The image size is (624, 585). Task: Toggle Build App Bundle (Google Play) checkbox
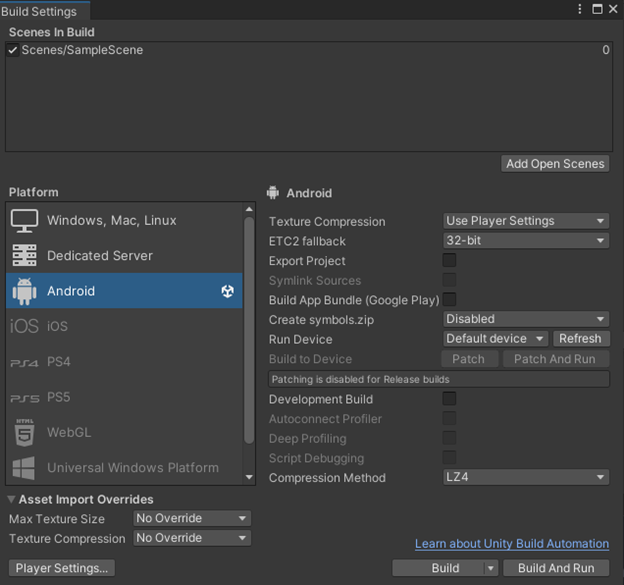449,300
